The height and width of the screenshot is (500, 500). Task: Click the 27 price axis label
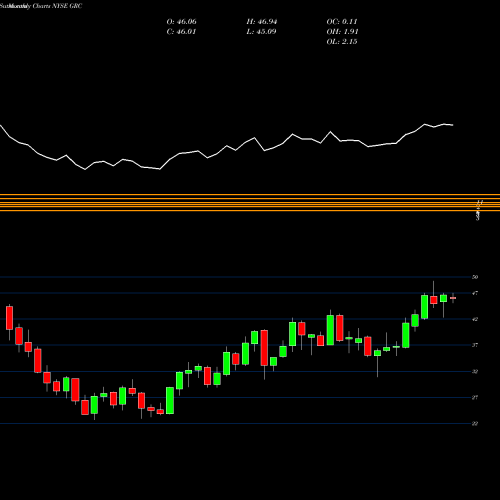point(475,397)
